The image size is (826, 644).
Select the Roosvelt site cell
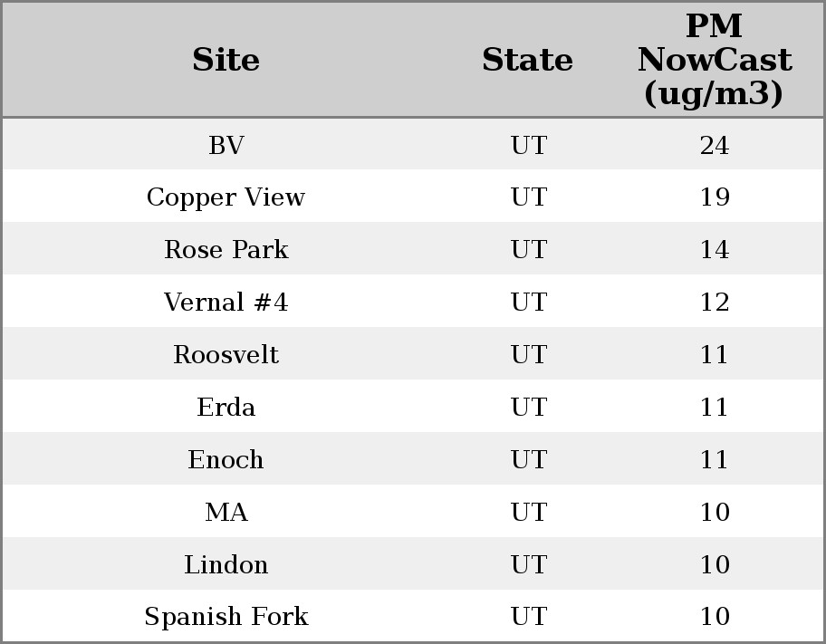click(226, 355)
